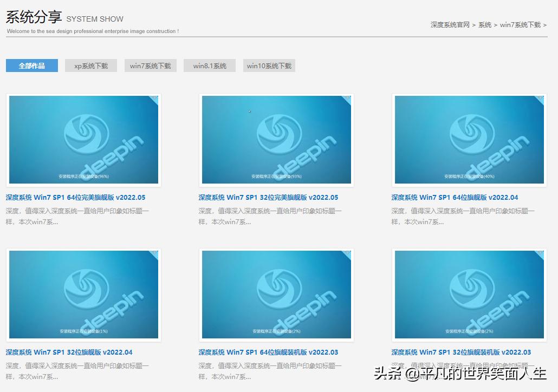
Task: Click description text under 64位完美旗舰版 v2022.05
Action: click(x=77, y=216)
